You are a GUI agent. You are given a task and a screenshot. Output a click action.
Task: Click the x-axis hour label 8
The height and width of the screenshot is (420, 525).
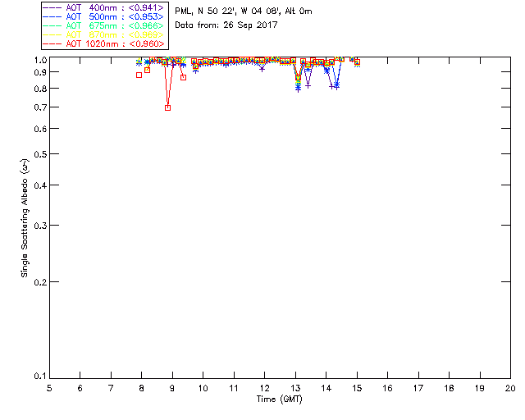pos(142,388)
